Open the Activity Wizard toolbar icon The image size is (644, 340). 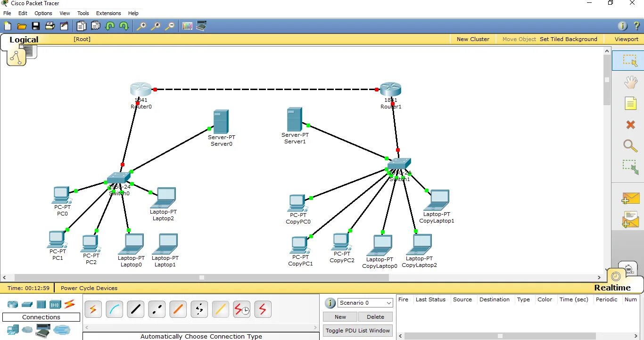(64, 26)
